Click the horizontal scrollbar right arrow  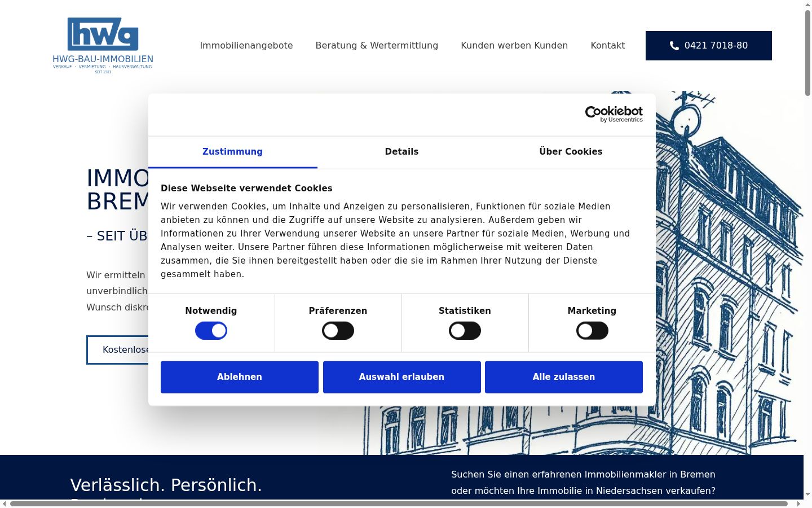798,503
